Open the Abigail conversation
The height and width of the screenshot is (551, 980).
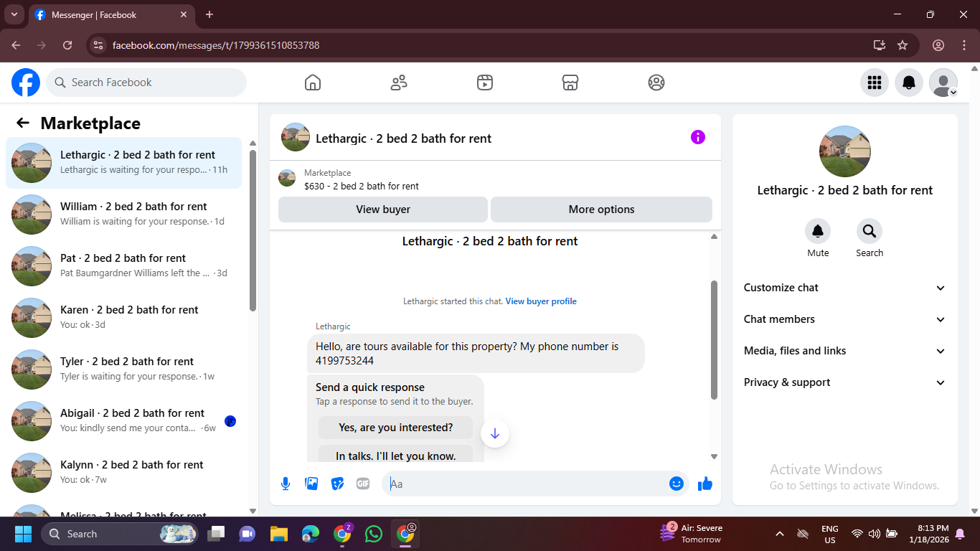pyautogui.click(x=123, y=421)
